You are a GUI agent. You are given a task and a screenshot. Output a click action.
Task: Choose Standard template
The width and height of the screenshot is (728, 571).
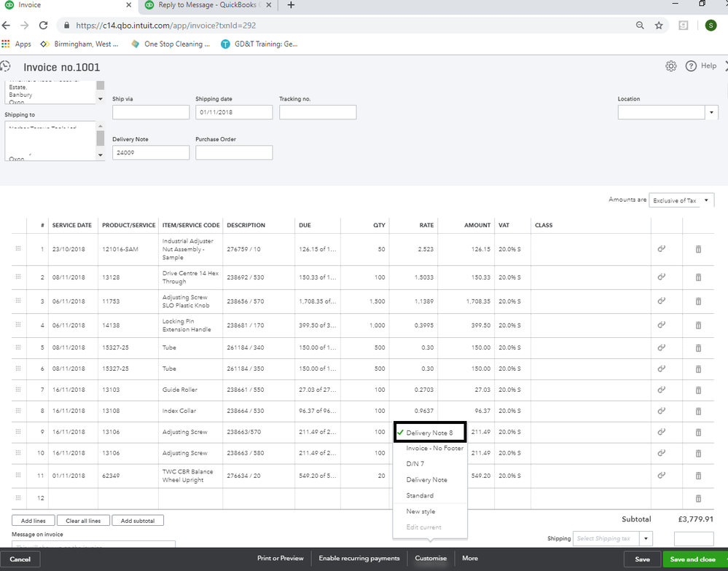[x=420, y=495]
